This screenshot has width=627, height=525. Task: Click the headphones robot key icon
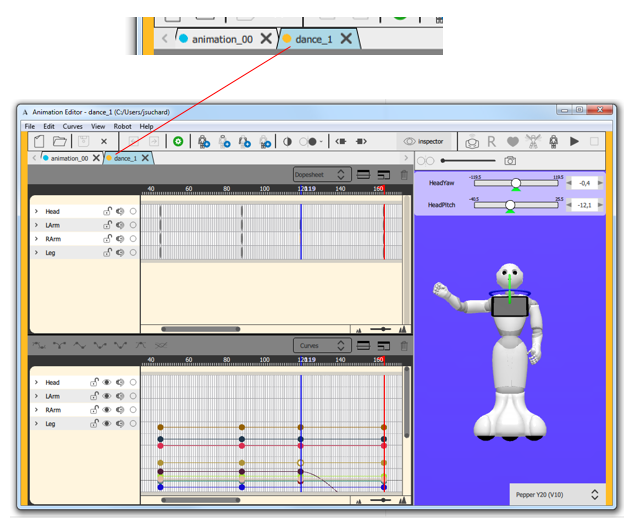tap(244, 141)
